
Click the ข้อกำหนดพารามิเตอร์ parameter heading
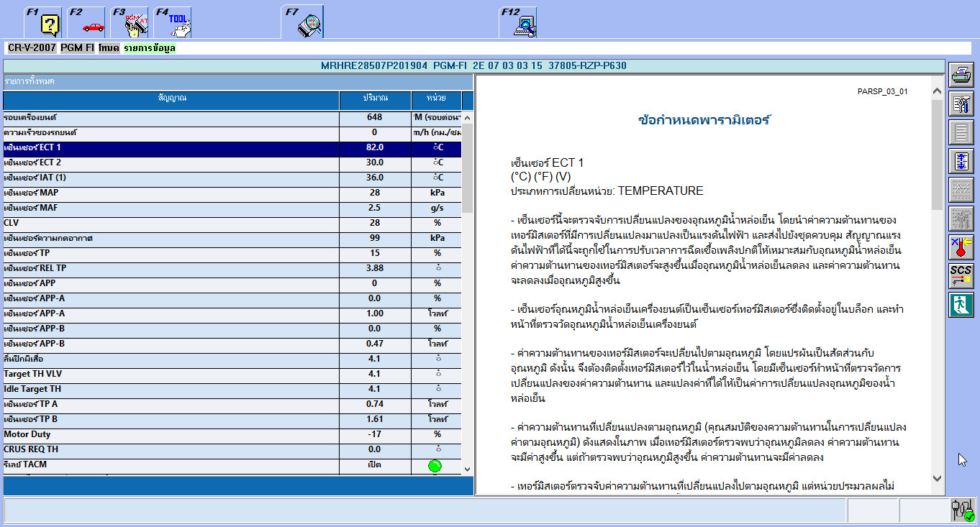(x=704, y=121)
